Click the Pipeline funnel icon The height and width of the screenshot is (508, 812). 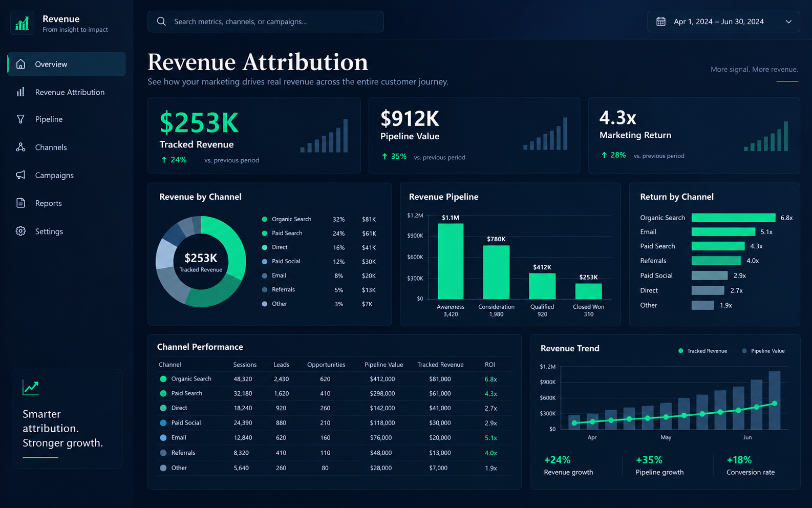20,119
